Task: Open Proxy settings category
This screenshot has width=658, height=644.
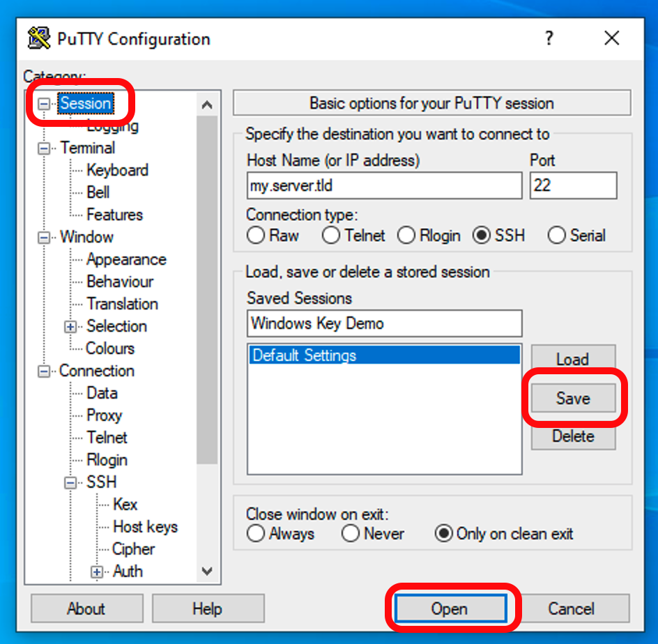Action: (x=104, y=415)
